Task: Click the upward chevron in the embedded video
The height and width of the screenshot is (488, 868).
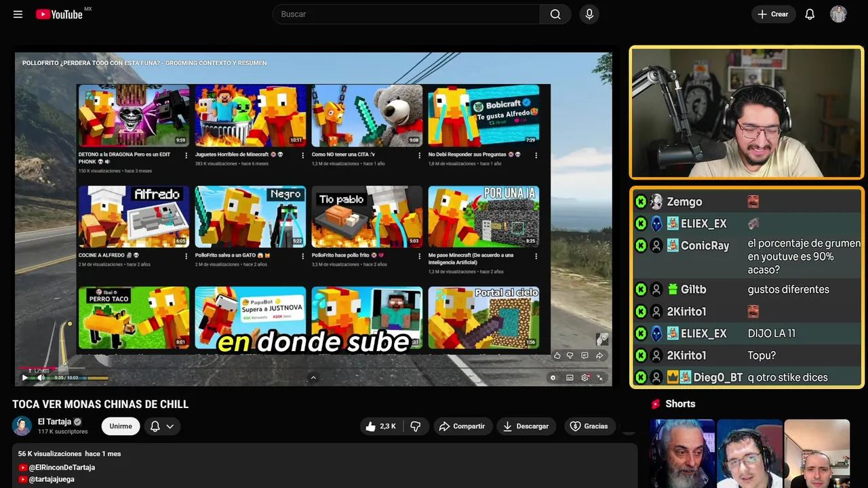Action: (313, 378)
